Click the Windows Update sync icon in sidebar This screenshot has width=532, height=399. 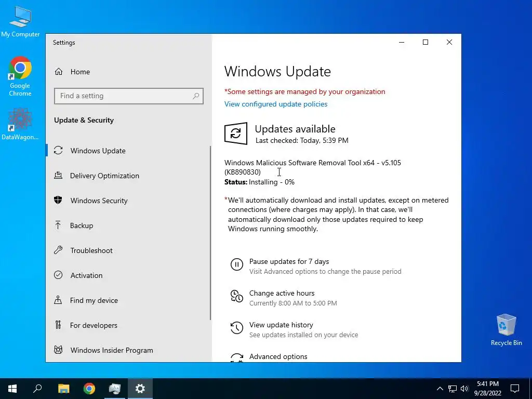click(58, 150)
